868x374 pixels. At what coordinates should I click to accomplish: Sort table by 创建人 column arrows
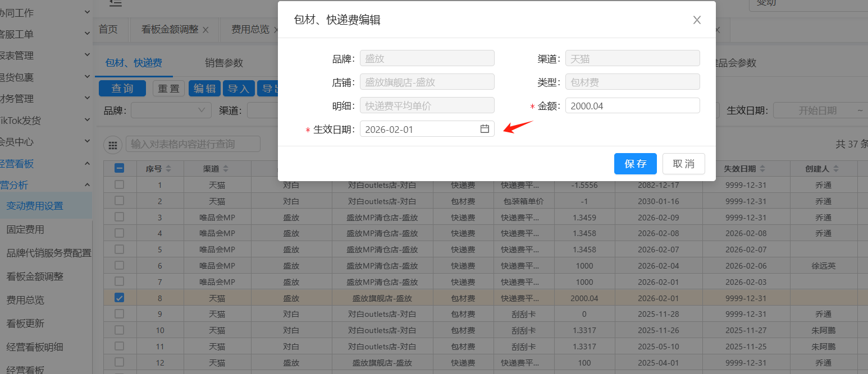pyautogui.click(x=835, y=169)
